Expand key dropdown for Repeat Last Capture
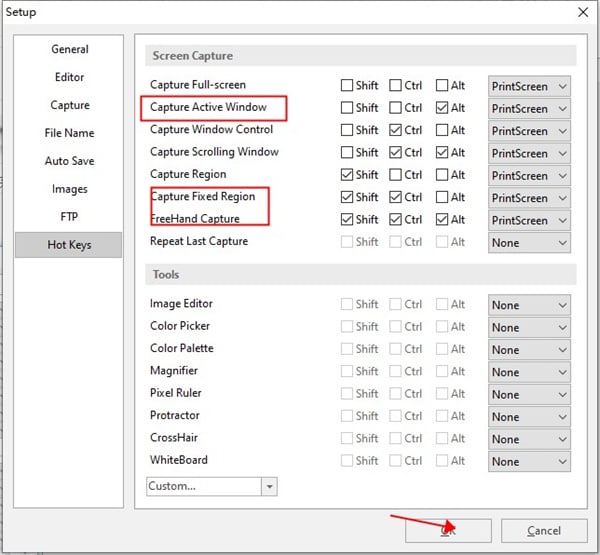This screenshot has width=600, height=555. click(x=529, y=243)
